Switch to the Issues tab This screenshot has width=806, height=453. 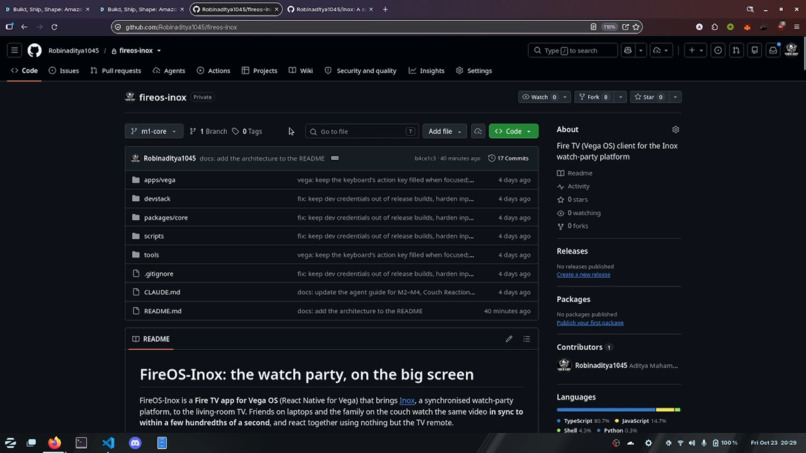[x=64, y=70]
